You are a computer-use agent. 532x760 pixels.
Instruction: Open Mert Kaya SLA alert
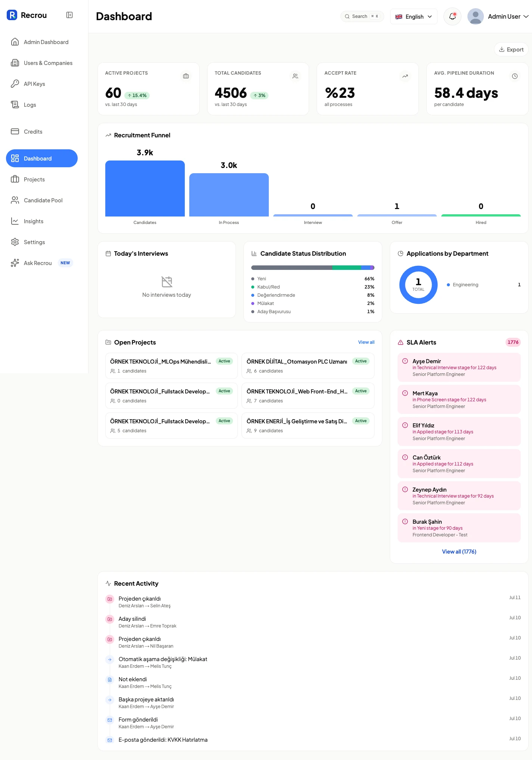click(x=459, y=399)
